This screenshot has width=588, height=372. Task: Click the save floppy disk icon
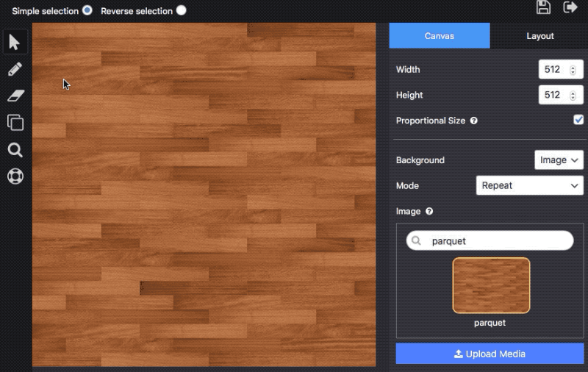(x=543, y=7)
